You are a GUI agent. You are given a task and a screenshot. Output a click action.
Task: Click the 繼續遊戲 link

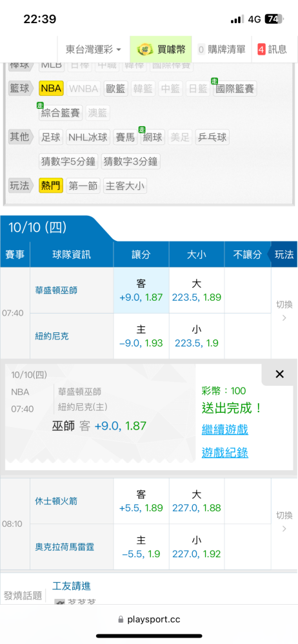[x=224, y=430]
